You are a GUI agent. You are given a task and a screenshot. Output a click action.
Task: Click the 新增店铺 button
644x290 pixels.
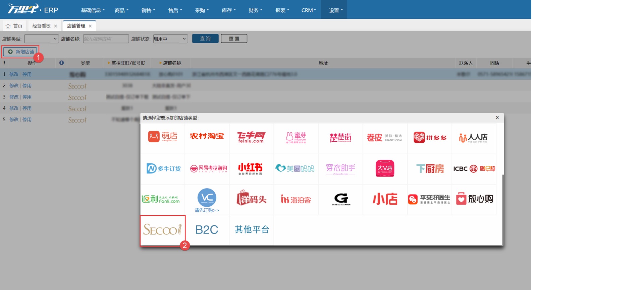point(21,52)
